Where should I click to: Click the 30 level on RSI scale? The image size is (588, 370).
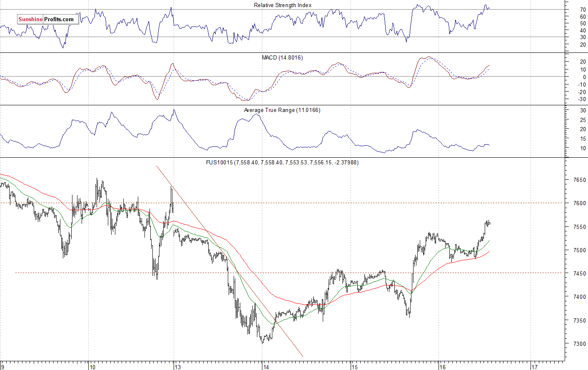tap(583, 37)
